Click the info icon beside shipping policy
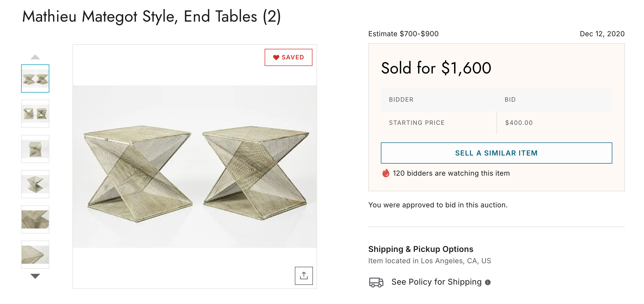This screenshot has width=644, height=304. [x=488, y=282]
